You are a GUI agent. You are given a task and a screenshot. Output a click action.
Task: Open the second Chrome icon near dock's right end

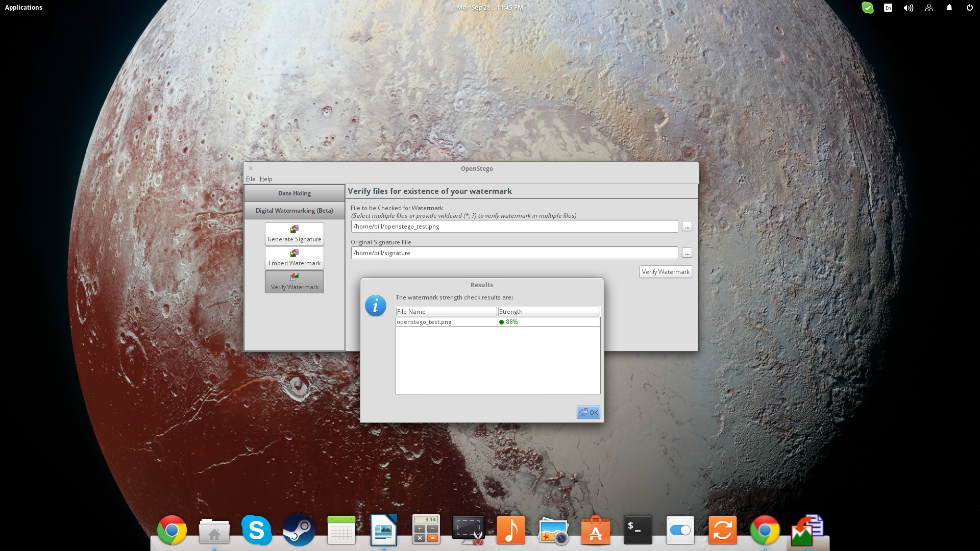[x=765, y=530]
